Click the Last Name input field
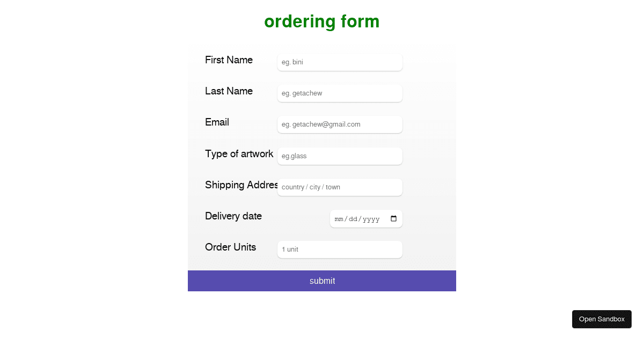 340,93
